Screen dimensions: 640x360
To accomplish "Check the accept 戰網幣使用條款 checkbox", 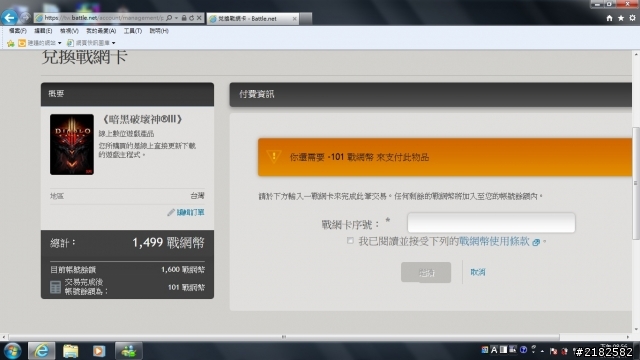I will [350, 240].
